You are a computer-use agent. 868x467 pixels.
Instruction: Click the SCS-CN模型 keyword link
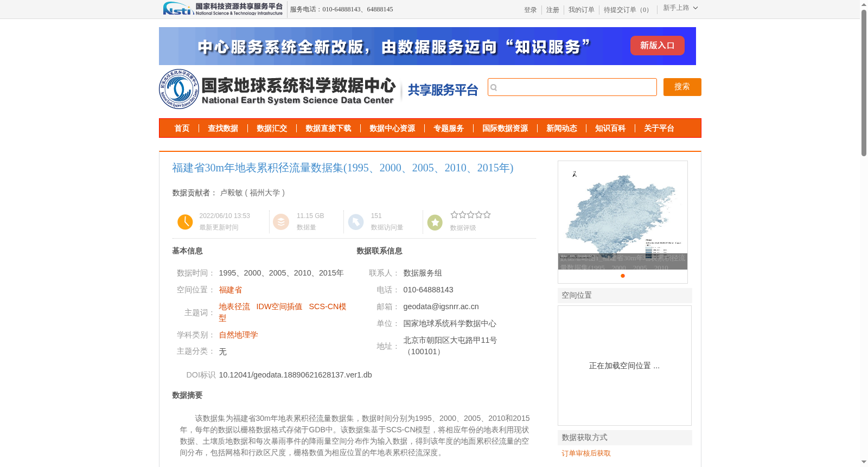pyautogui.click(x=283, y=312)
